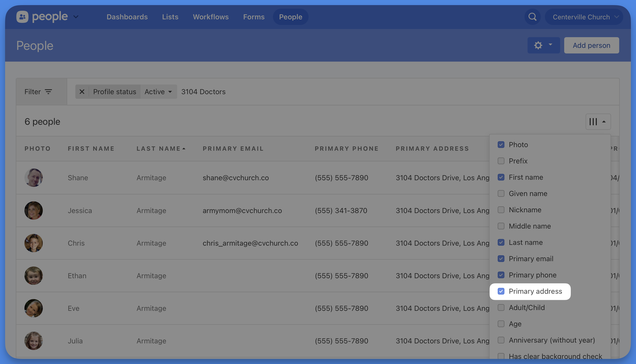Toggle the Prefix column checkbox
Image resolution: width=636 pixels, height=364 pixels.
(x=501, y=161)
